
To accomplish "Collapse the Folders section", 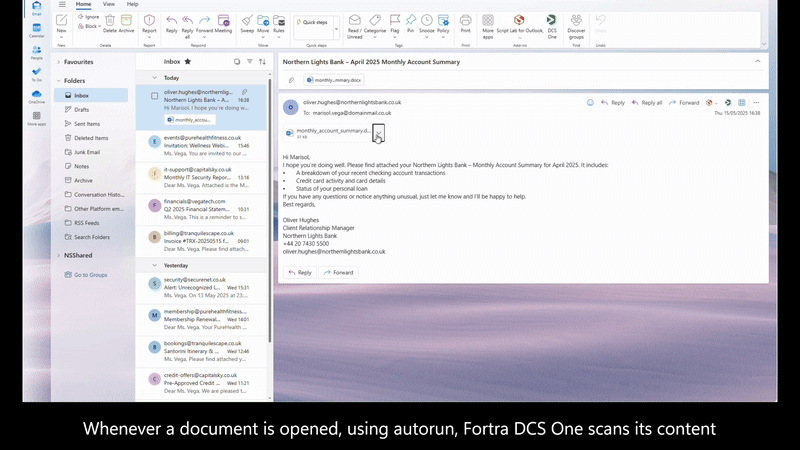I will (x=59, y=81).
